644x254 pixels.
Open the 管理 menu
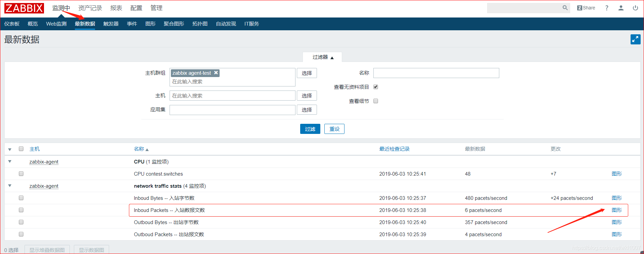pos(156,8)
